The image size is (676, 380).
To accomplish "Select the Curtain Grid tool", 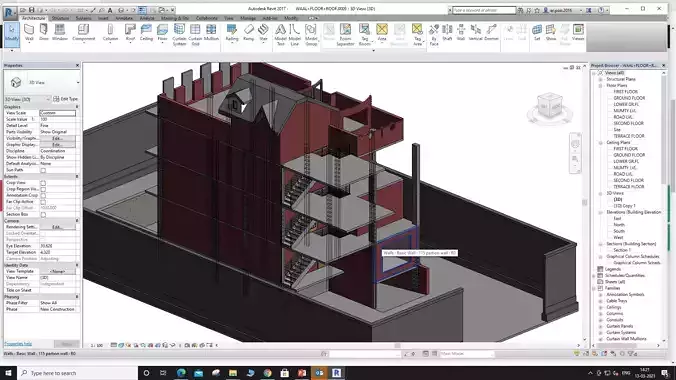I will 195,35.
